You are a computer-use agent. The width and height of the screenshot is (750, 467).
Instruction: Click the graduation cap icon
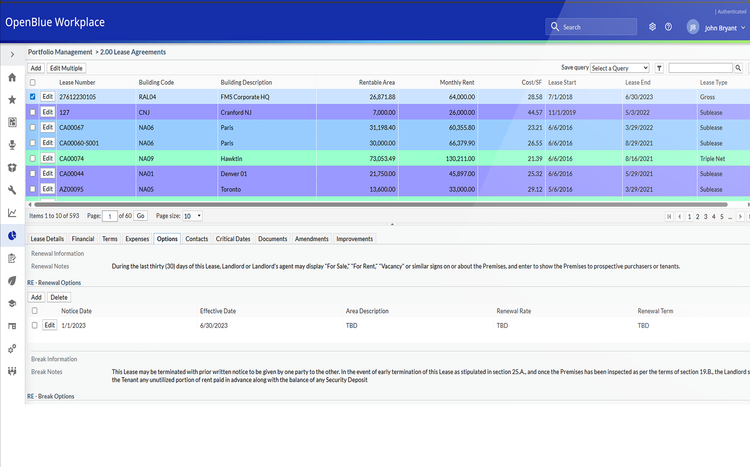pyautogui.click(x=12, y=303)
